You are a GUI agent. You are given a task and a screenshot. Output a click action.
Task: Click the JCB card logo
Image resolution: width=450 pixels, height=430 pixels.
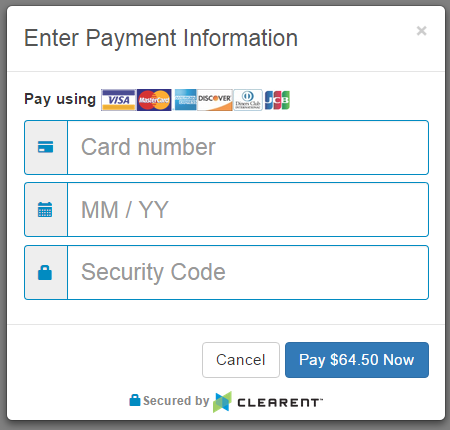coord(277,100)
